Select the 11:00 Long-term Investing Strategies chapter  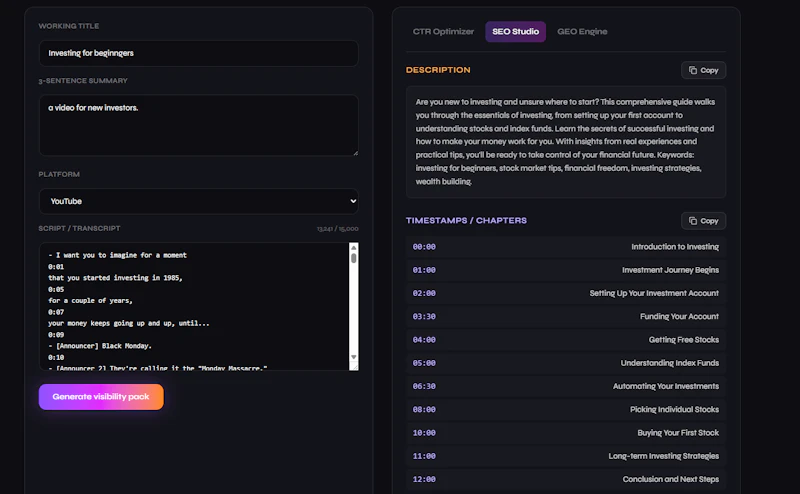coord(566,456)
